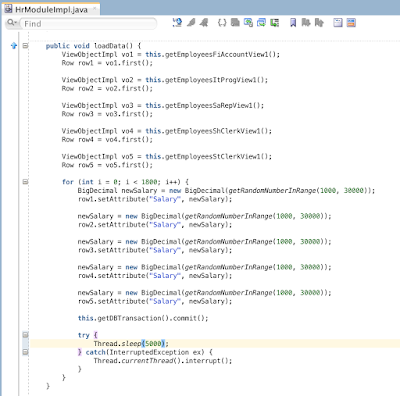The width and height of the screenshot is (400, 396).
Task: Click the gray flag icon beside the bookmark
Action: point(306,23)
